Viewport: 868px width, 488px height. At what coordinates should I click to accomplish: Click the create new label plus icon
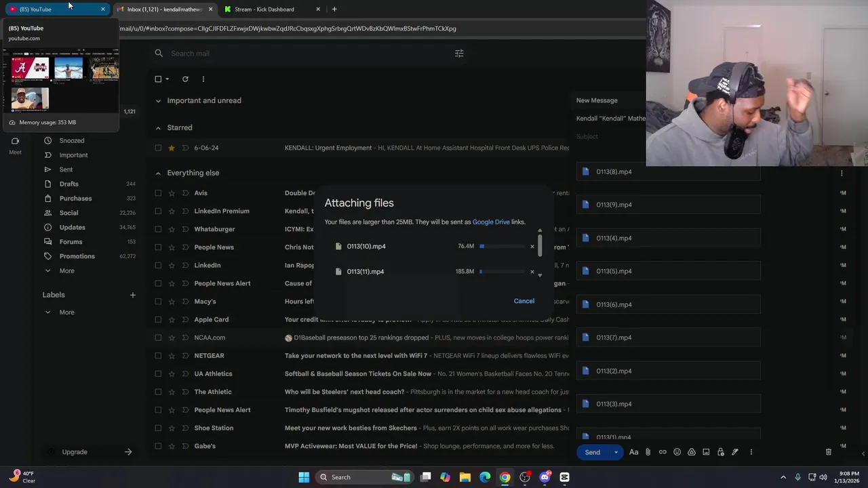[x=133, y=295]
